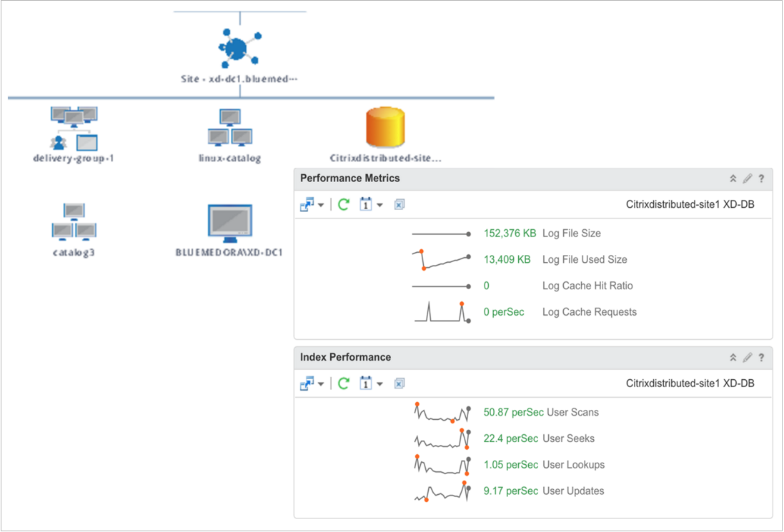The width and height of the screenshot is (784, 532).
Task: Click the User Updates label
Action: (573, 491)
